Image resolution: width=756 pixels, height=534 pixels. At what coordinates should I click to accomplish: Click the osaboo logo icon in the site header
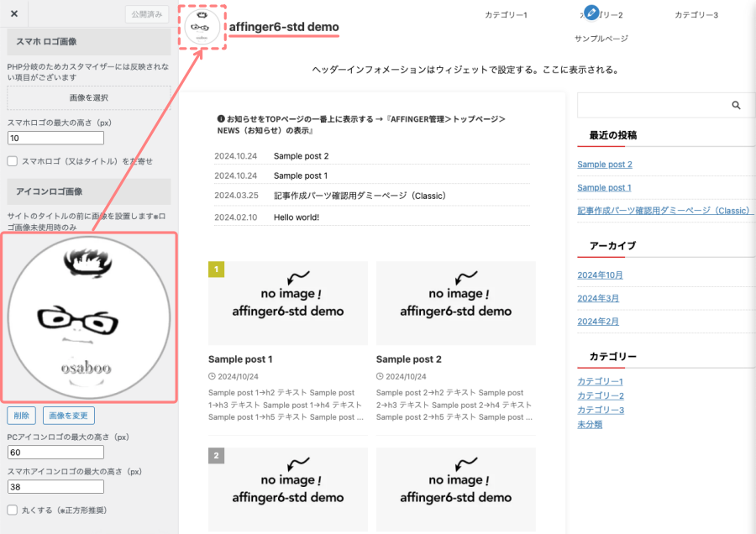202,25
